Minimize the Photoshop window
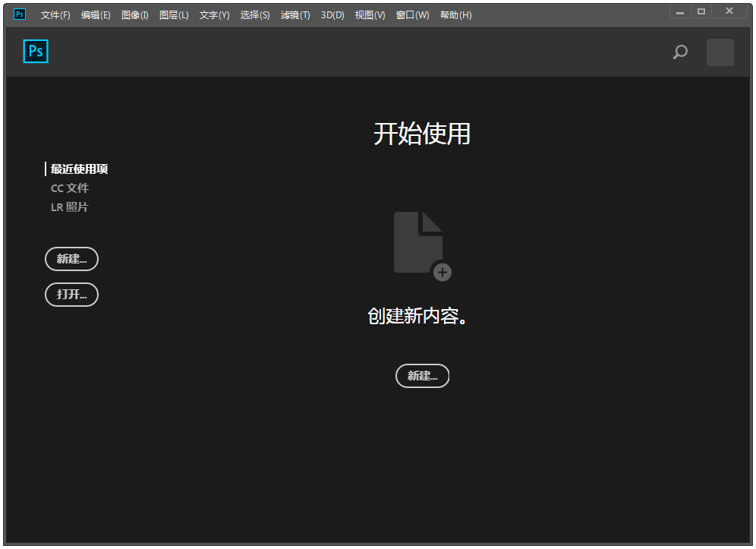The height and width of the screenshot is (549, 756). click(x=680, y=11)
